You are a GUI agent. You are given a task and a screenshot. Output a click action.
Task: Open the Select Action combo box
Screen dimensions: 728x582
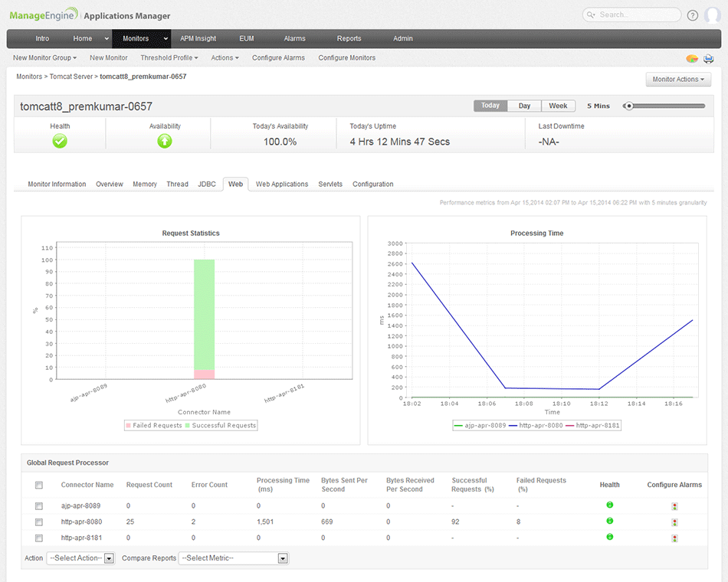80,557
